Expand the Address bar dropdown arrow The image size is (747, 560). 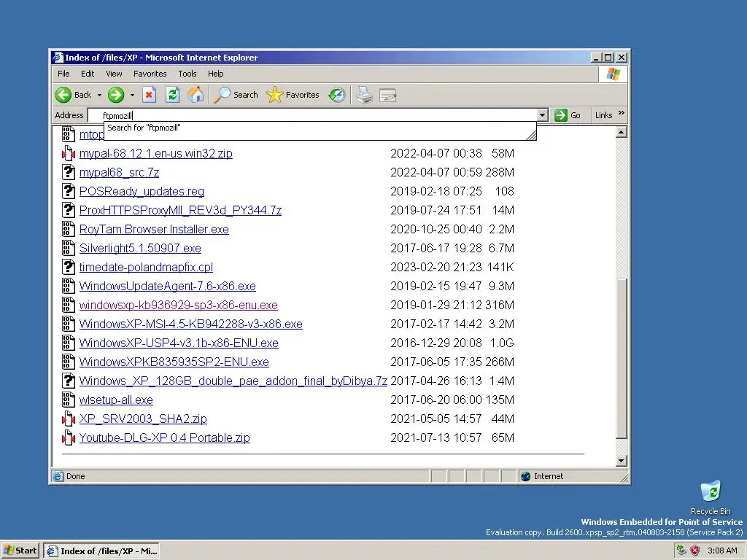click(542, 115)
